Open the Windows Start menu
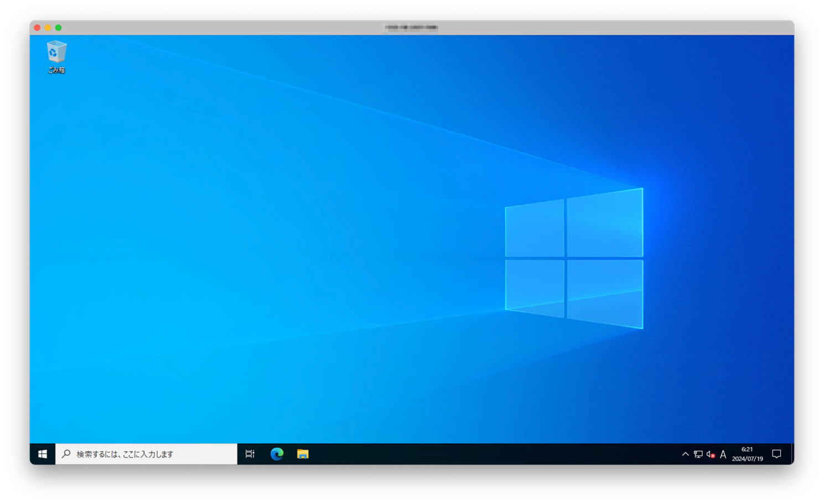This screenshot has width=824, height=504. [x=43, y=454]
